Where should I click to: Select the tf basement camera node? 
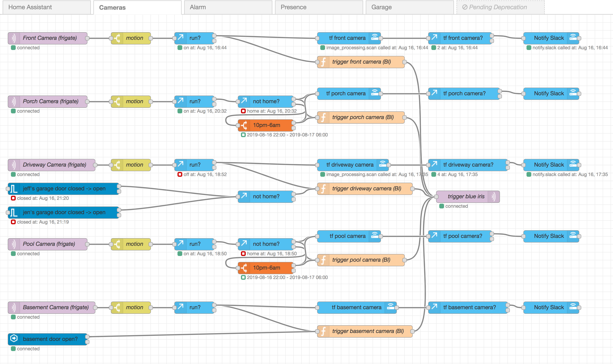357,308
